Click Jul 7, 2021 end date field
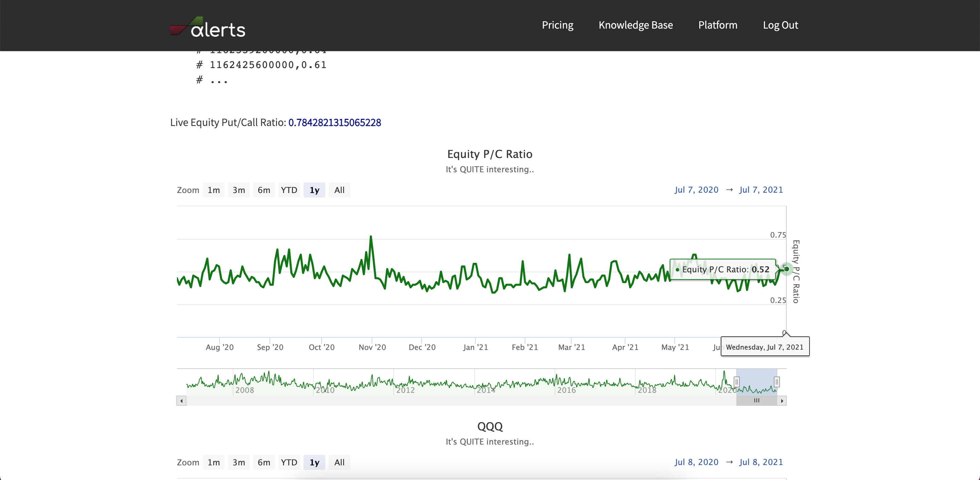This screenshot has width=980, height=480. tap(761, 190)
